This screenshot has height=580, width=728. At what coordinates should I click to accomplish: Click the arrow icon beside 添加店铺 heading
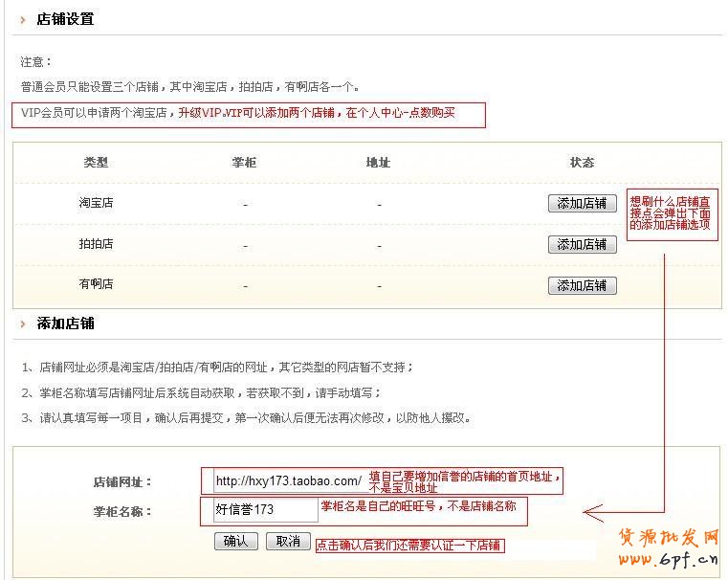click(22, 323)
